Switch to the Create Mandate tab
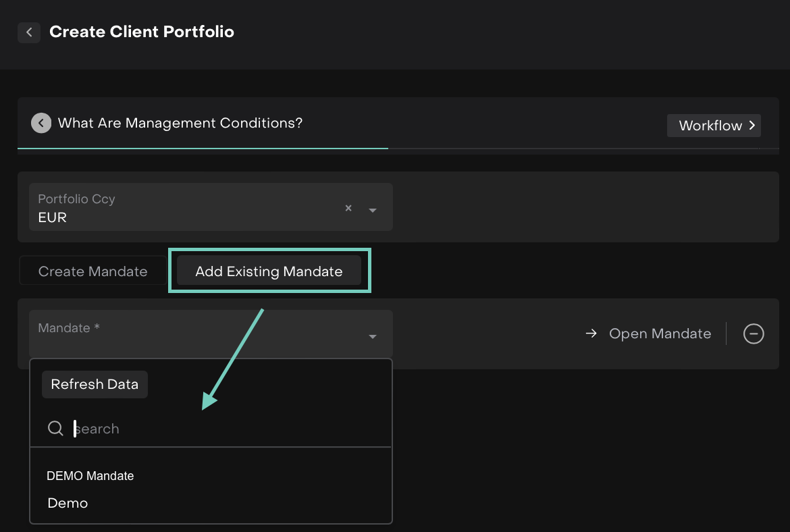Image resolution: width=790 pixels, height=532 pixels. (x=93, y=271)
